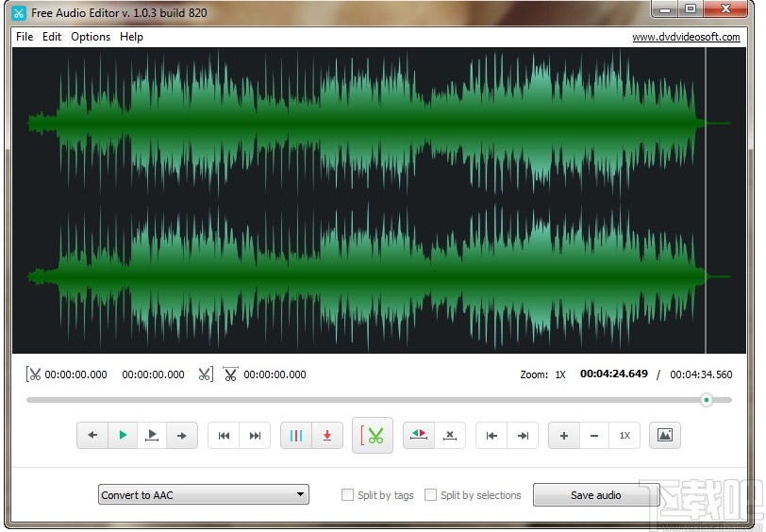Go to start with arrow-to-bar-left icon
Screen dimensions: 766x532
point(491,435)
